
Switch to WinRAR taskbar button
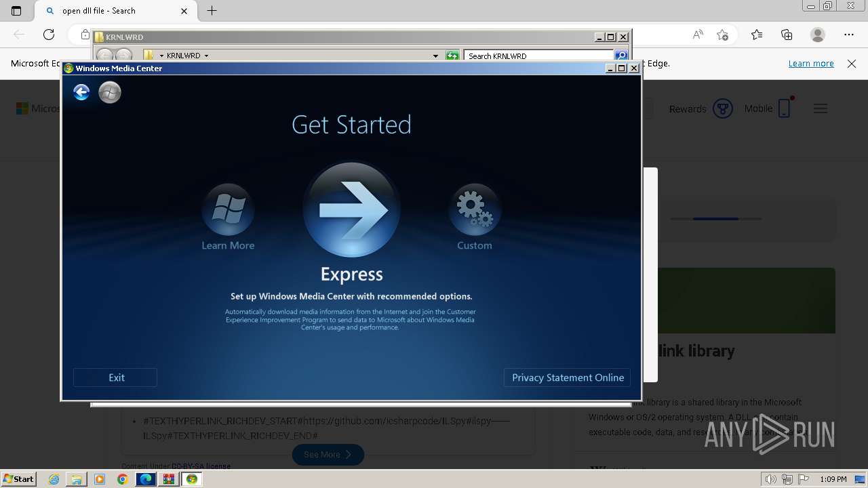click(169, 479)
